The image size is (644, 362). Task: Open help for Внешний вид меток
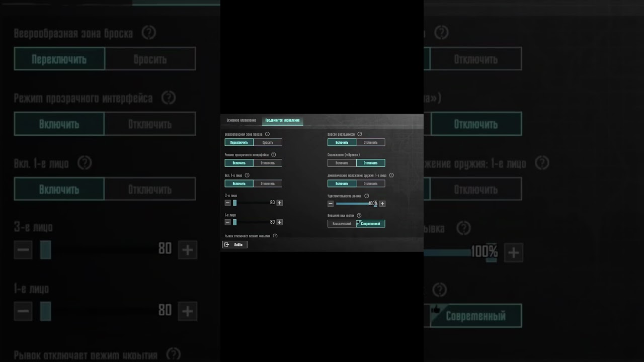pos(359,216)
